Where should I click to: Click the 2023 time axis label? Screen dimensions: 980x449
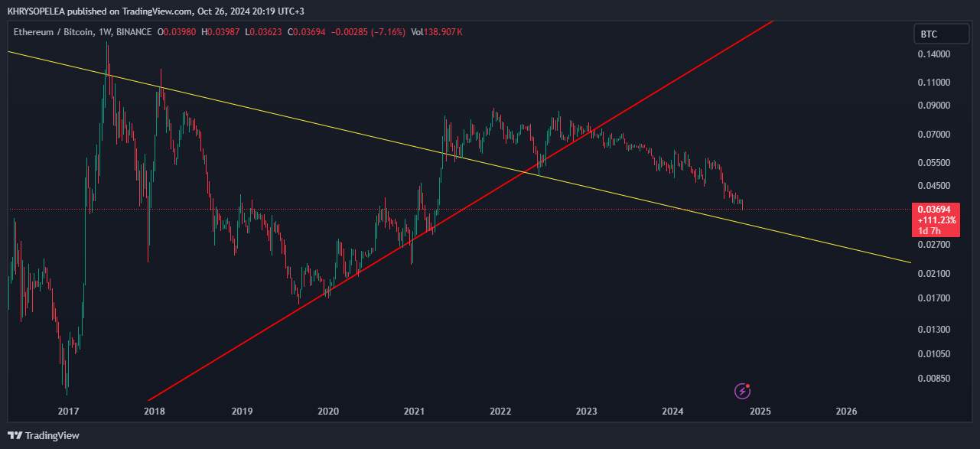(x=587, y=412)
